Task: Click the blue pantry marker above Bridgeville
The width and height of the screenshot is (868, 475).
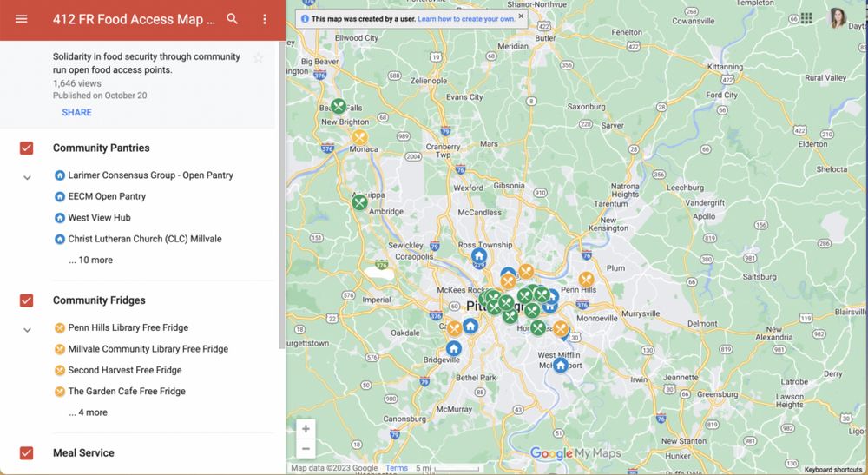Action: point(454,349)
